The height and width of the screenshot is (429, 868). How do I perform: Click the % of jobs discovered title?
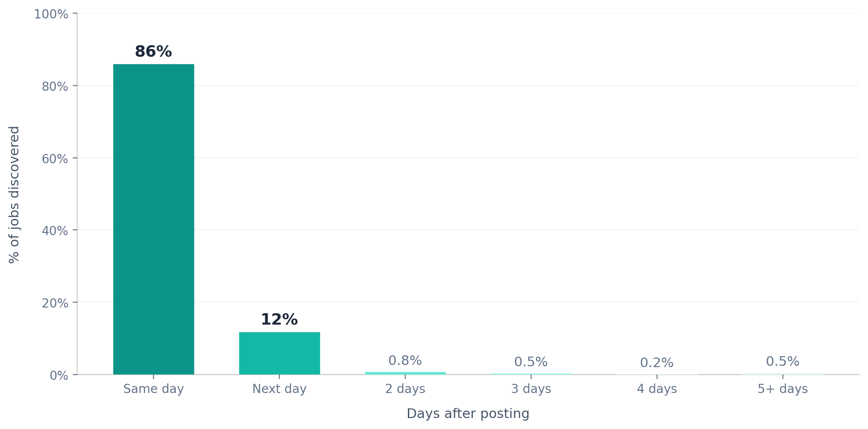pyautogui.click(x=14, y=194)
